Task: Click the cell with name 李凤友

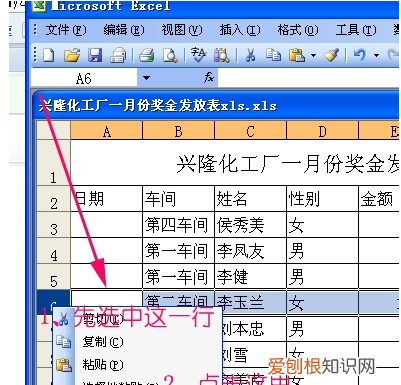Action: pyautogui.click(x=251, y=251)
